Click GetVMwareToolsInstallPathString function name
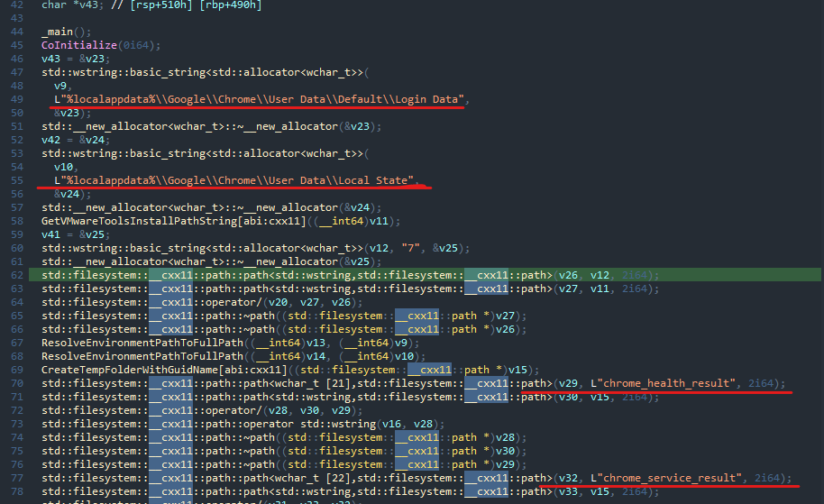Viewport: 824px width, 504px height. (x=139, y=221)
